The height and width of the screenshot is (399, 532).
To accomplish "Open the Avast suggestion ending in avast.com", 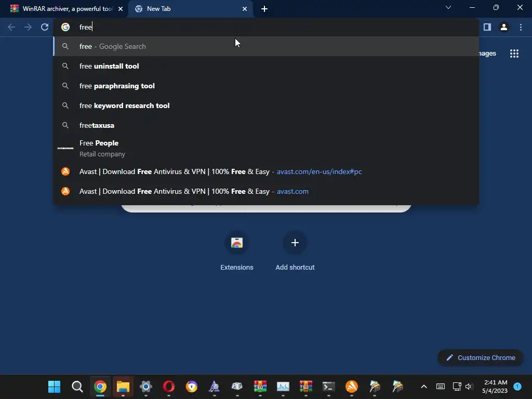I will tap(266, 191).
